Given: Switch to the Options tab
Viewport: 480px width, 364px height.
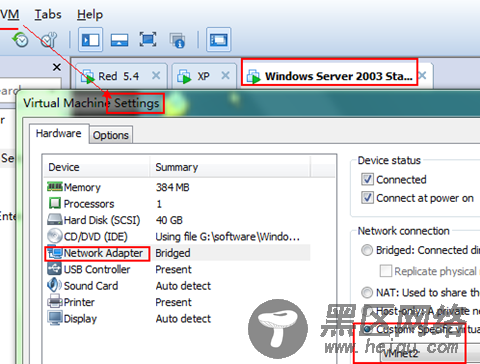Looking at the screenshot, I should pyautogui.click(x=111, y=135).
